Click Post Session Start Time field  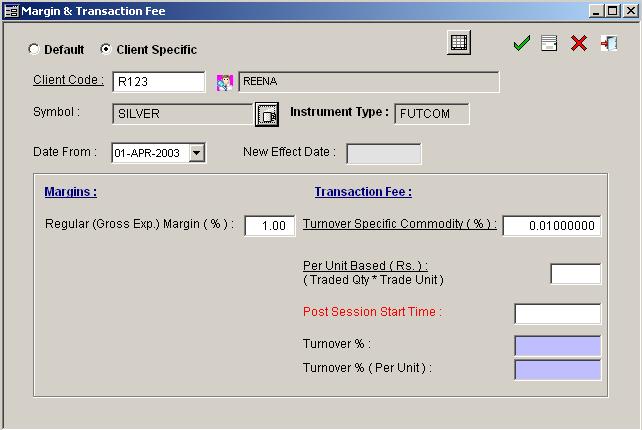557,314
